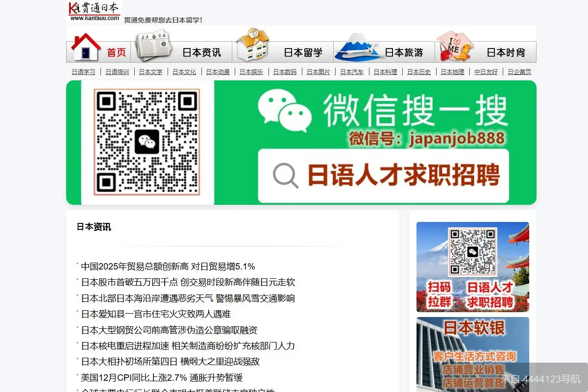The image size is (588, 392).
Task: Open the 日本娱乐 navigation item
Action: click(x=251, y=72)
